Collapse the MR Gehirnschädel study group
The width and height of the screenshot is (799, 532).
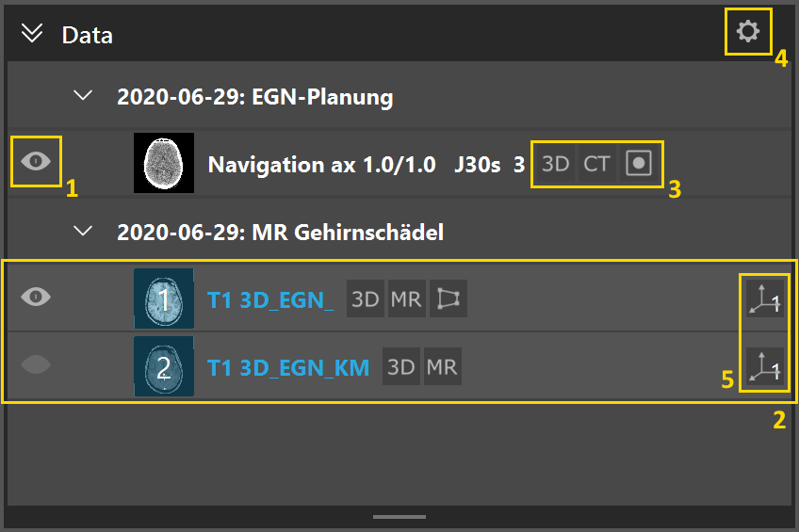point(86,230)
